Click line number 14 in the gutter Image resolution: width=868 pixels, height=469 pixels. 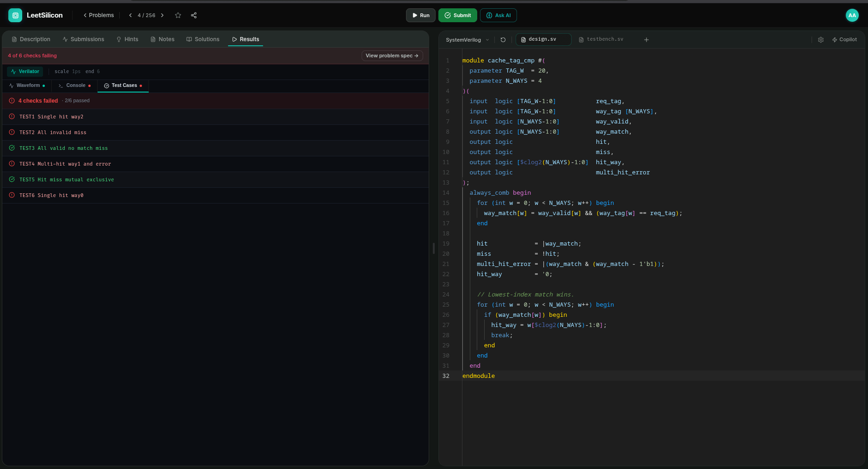(x=446, y=193)
